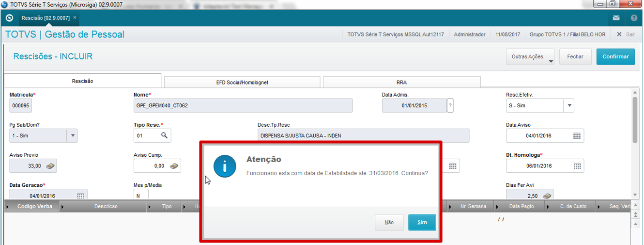Click the Nome field GPE_GPEM040_CT062
644x245 pixels.
(243, 106)
